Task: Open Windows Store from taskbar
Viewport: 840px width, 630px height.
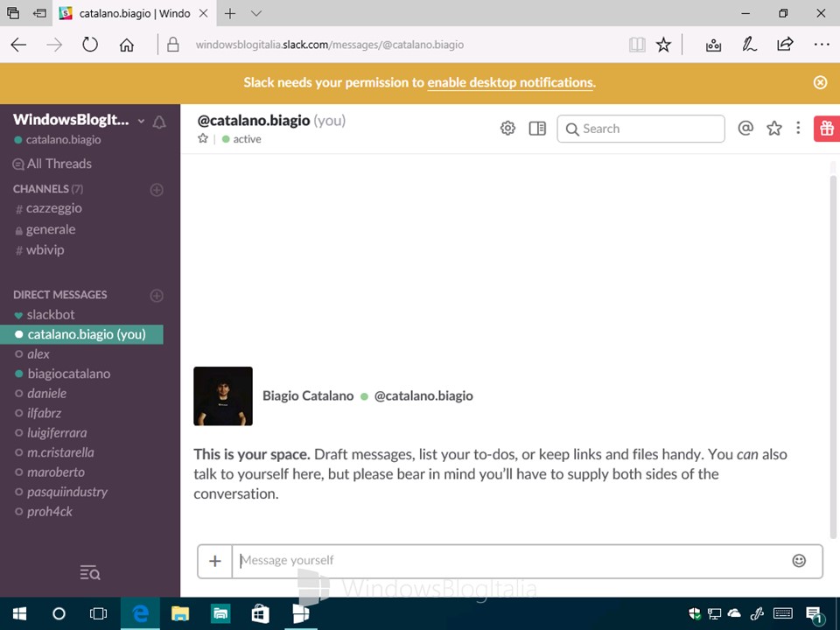Action: pyautogui.click(x=261, y=614)
